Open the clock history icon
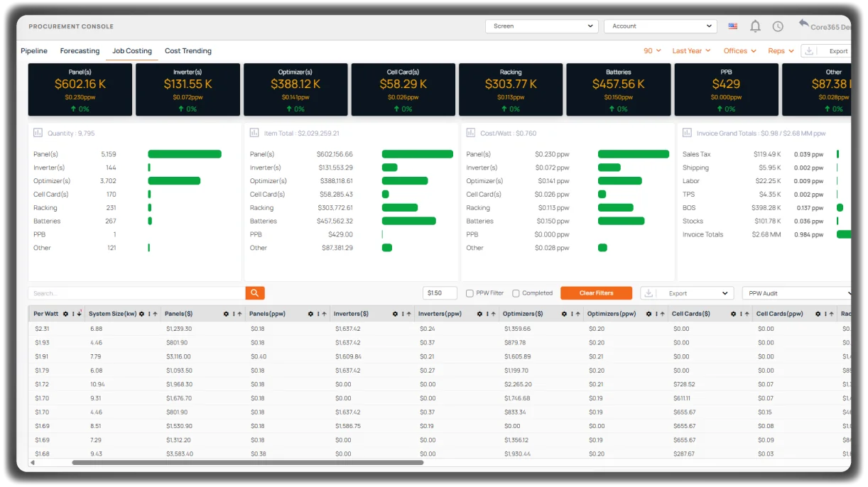The width and height of the screenshot is (868, 487). (778, 26)
